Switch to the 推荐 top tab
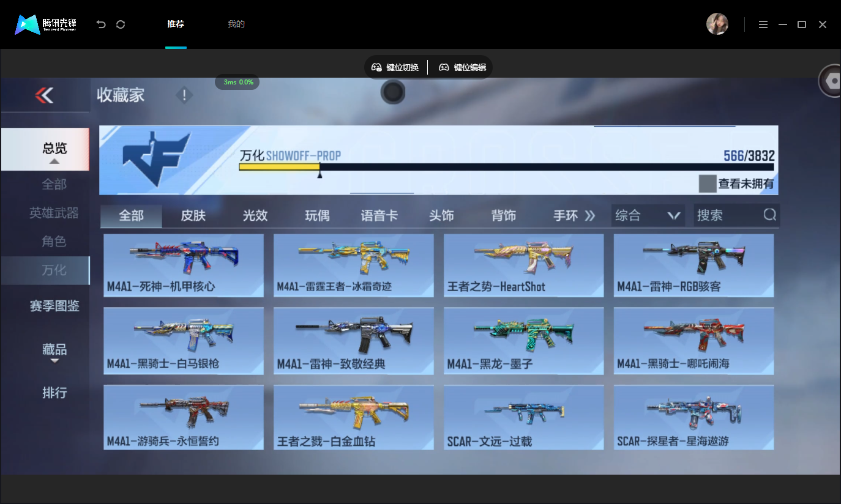The height and width of the screenshot is (504, 841). tap(176, 24)
